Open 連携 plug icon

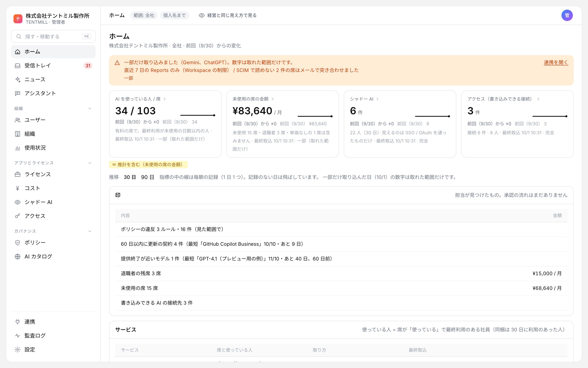click(18, 322)
